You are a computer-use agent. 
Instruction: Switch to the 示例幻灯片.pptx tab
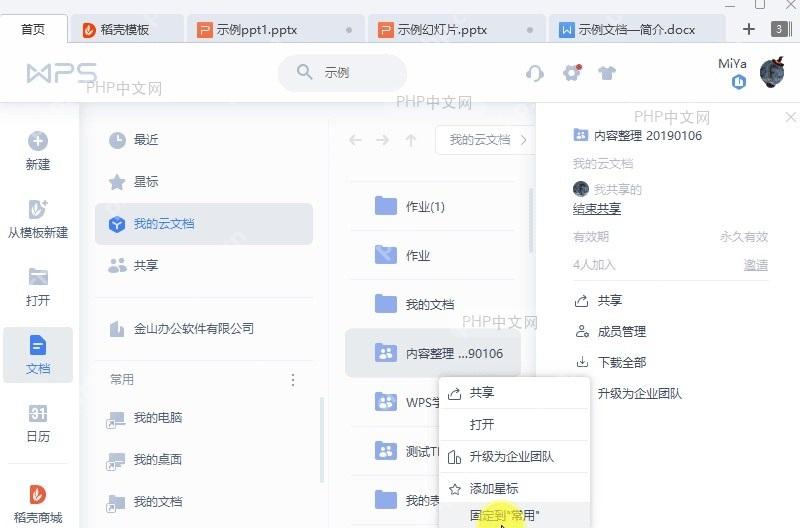point(456,29)
